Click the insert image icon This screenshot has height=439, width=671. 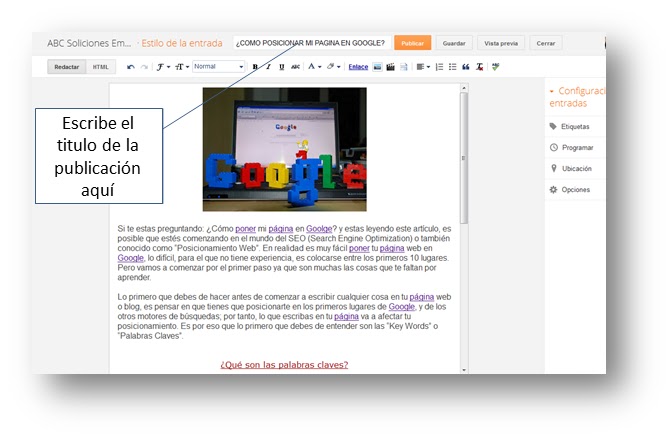tap(377, 67)
